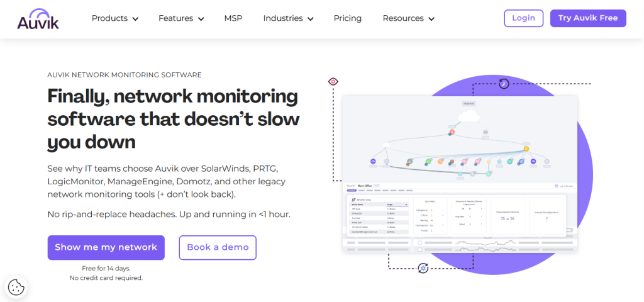Click the clock icon on the dashed line
This screenshot has width=644, height=302.
click(x=504, y=84)
